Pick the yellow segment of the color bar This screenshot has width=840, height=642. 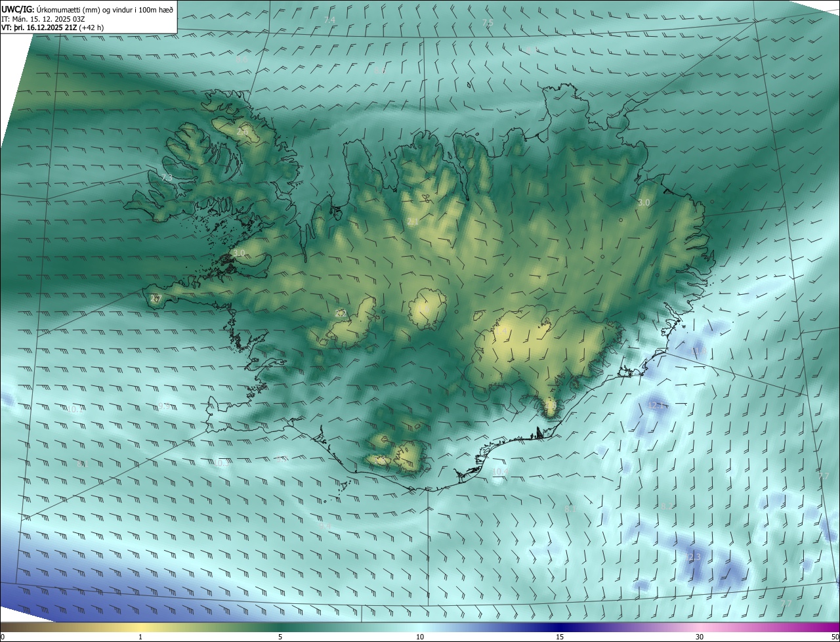pyautogui.click(x=141, y=627)
